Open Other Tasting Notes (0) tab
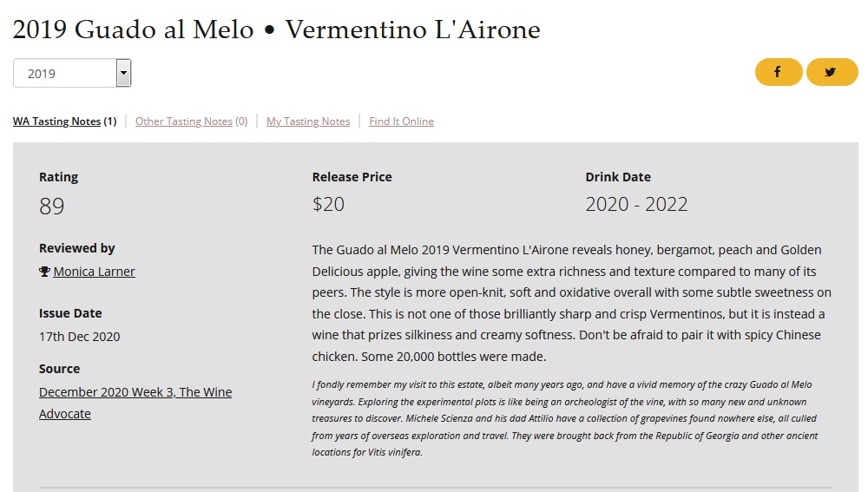The image size is (868, 492). 191,121
